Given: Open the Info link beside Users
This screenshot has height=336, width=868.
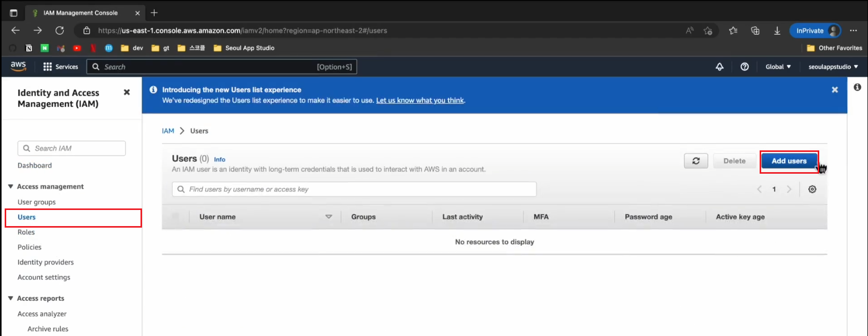Looking at the screenshot, I should (220, 160).
